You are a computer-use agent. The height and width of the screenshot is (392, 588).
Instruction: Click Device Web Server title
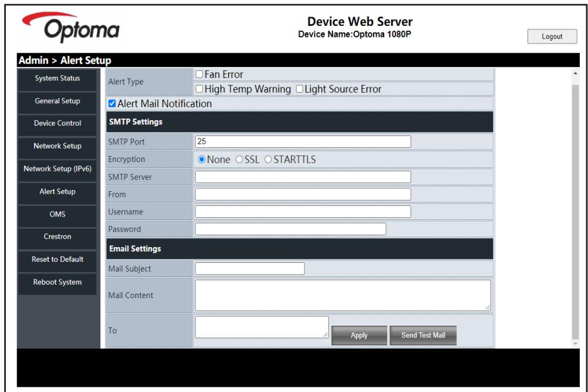(359, 21)
